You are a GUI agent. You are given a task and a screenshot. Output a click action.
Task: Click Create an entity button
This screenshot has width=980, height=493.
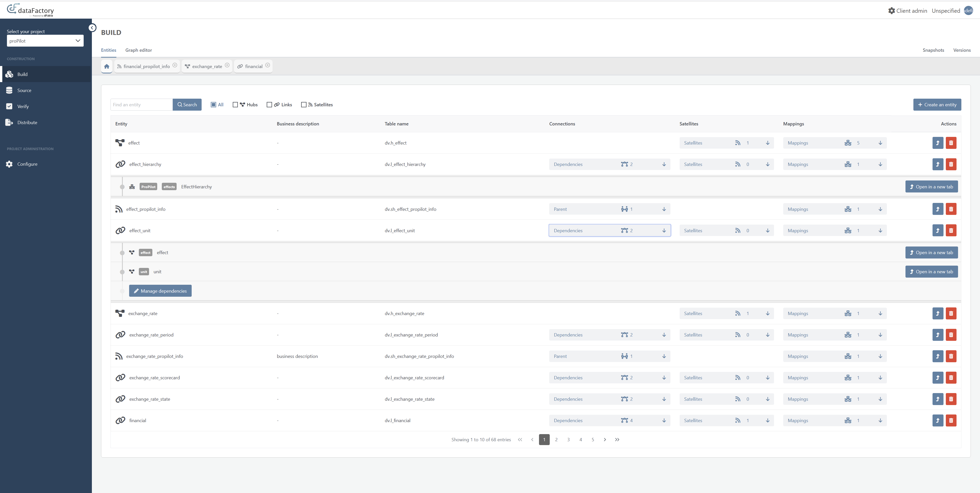(x=937, y=105)
